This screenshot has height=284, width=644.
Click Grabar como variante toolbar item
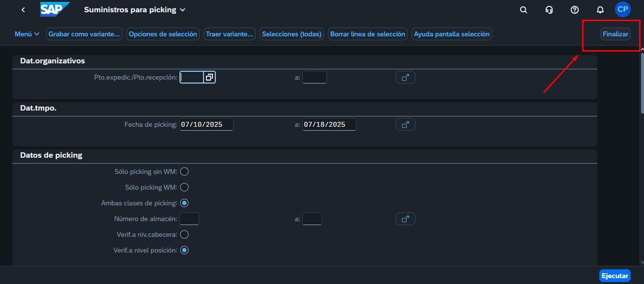(x=85, y=34)
